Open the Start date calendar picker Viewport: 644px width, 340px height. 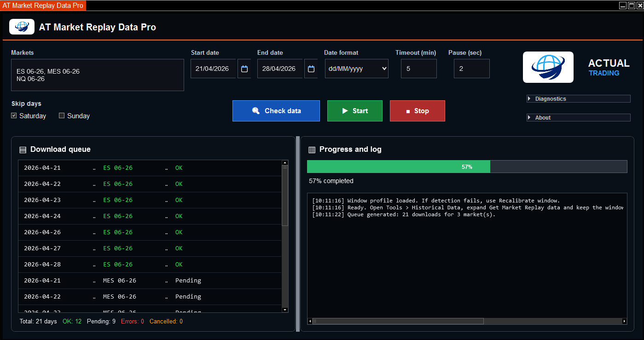coord(244,69)
